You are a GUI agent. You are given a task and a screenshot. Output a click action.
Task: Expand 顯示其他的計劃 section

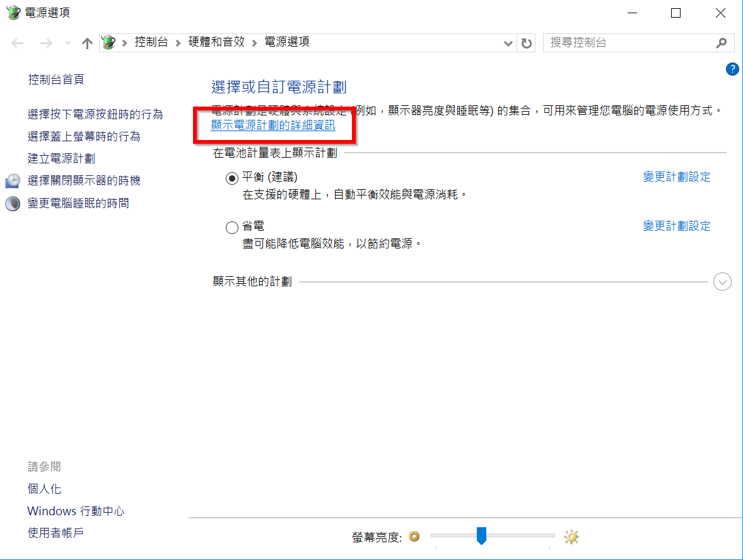(722, 282)
